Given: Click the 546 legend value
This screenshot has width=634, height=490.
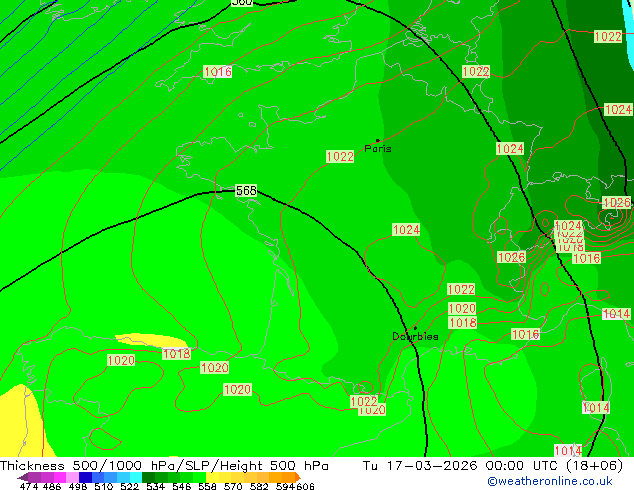Looking at the screenshot, I should tap(181, 486).
